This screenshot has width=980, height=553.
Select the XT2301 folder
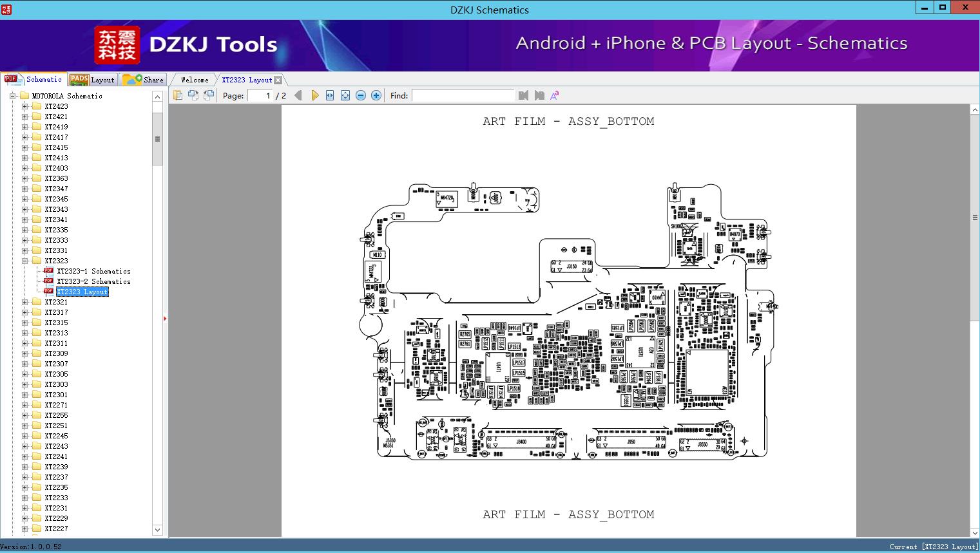click(x=56, y=395)
